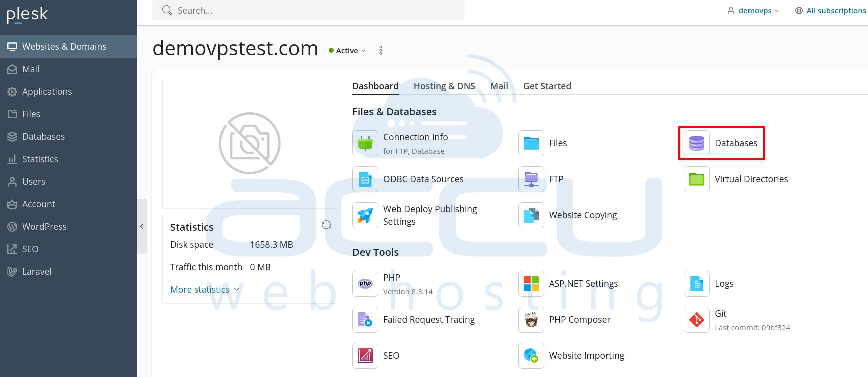This screenshot has height=377, width=868.
Task: Click the "for FTP, Database" subtitle
Action: (x=414, y=151)
